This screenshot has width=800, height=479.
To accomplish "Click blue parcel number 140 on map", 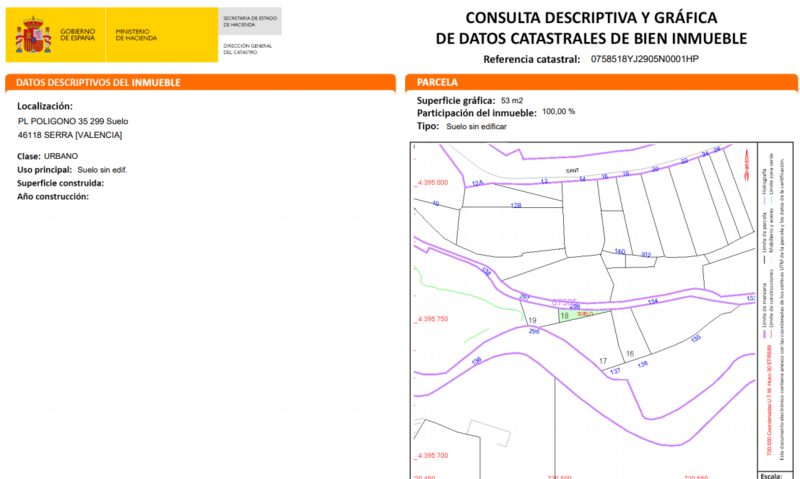I will point(620,251).
